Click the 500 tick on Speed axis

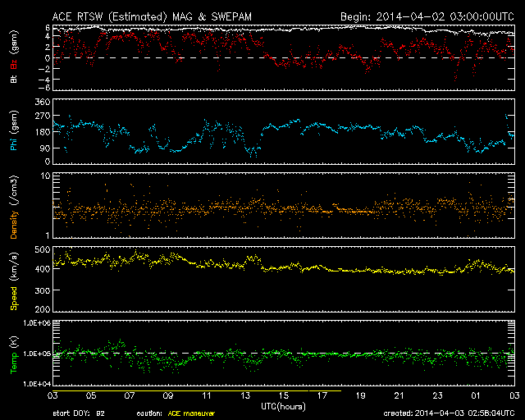[x=39, y=249]
